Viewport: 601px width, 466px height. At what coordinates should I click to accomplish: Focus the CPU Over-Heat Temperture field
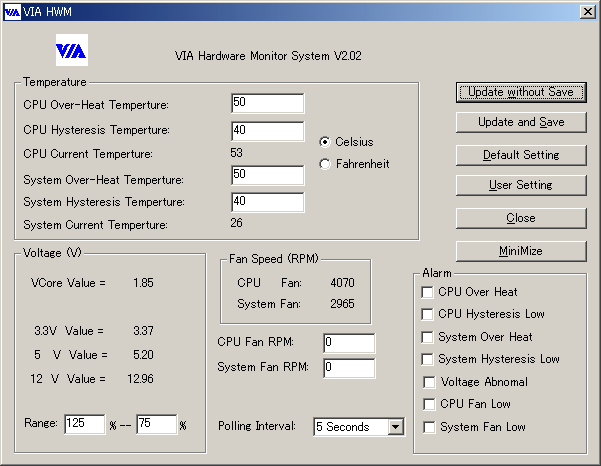(268, 103)
